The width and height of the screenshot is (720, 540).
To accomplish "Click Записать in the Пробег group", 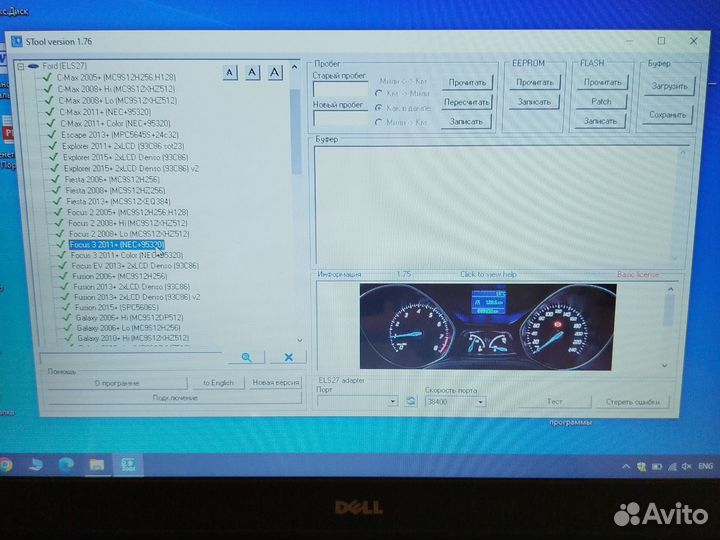I will tap(466, 121).
